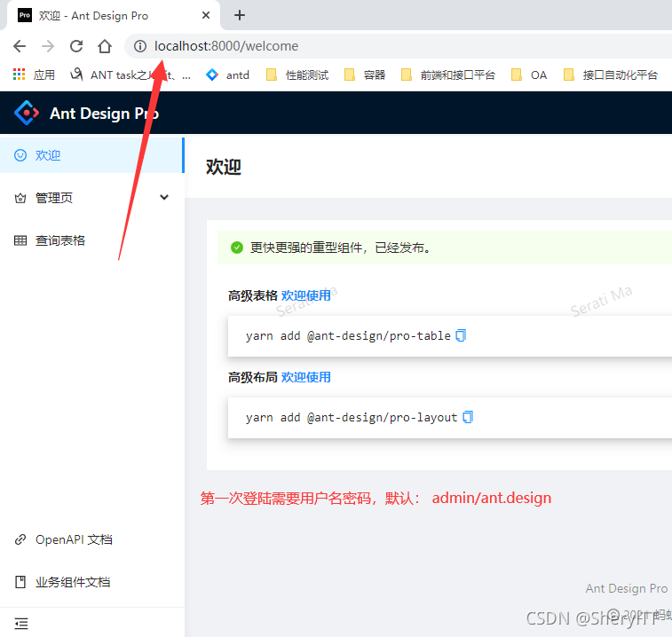Close the Ant Design Pro browser tab
Viewport: 672px width, 637px height.
pyautogui.click(x=206, y=15)
